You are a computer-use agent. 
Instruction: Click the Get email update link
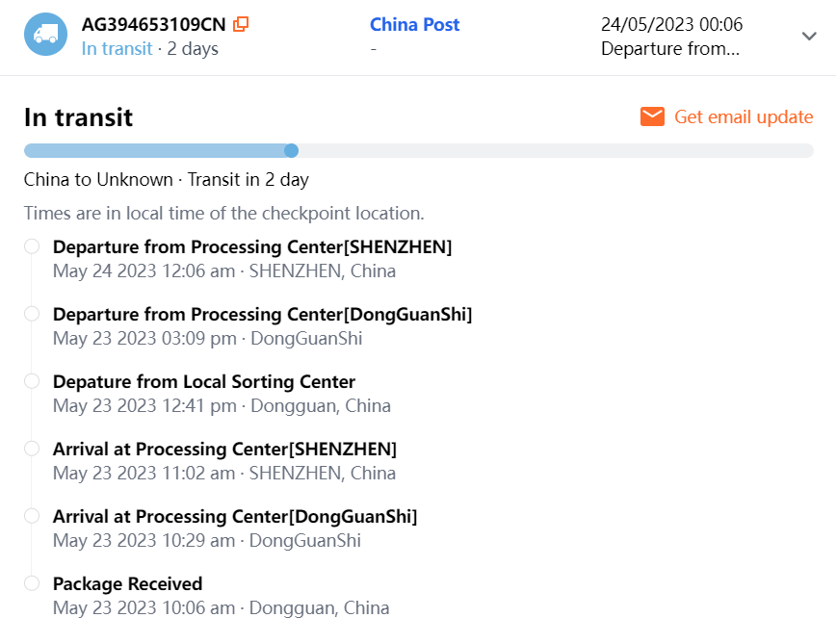[x=744, y=116]
